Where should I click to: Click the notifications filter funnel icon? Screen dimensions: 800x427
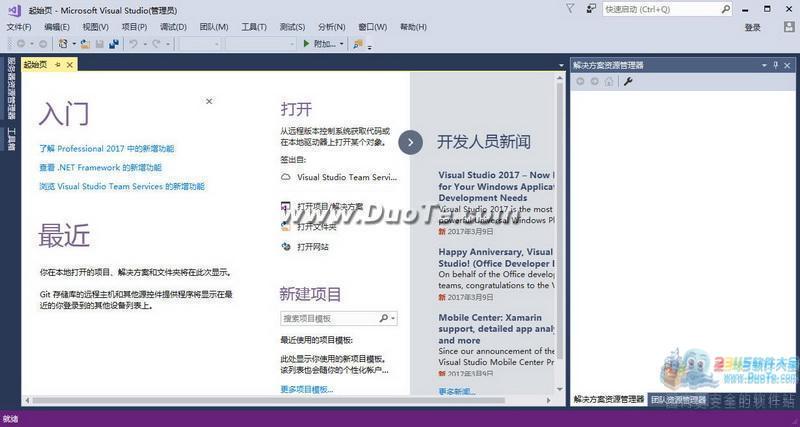(570, 8)
